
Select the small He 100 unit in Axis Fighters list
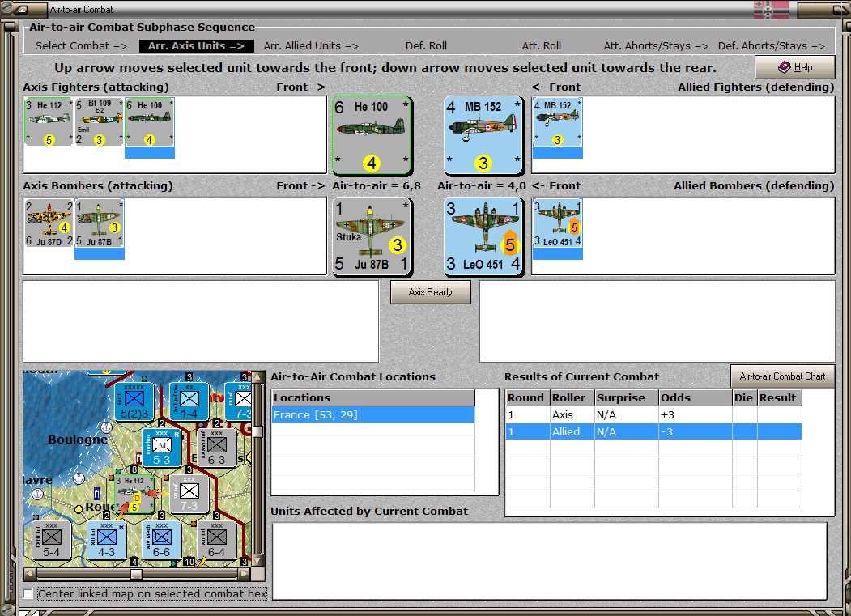pyautogui.click(x=149, y=122)
